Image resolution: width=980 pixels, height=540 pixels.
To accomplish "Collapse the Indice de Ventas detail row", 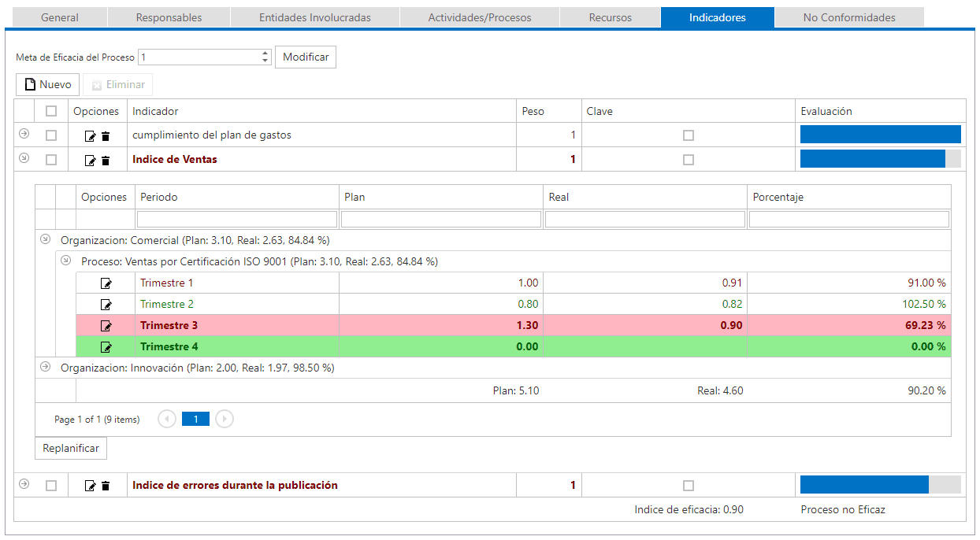I will 24,158.
